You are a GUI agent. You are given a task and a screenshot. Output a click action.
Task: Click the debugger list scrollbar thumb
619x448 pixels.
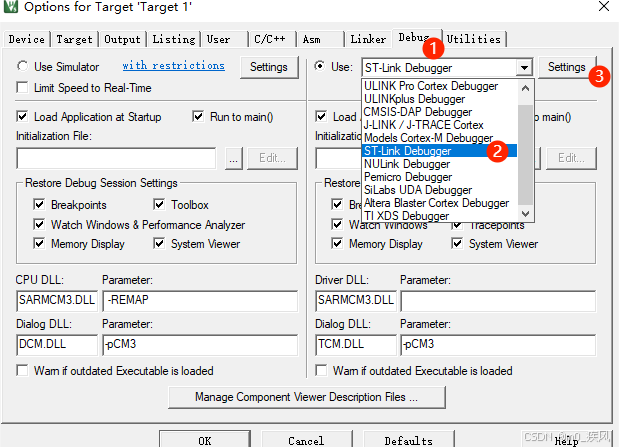click(x=525, y=154)
